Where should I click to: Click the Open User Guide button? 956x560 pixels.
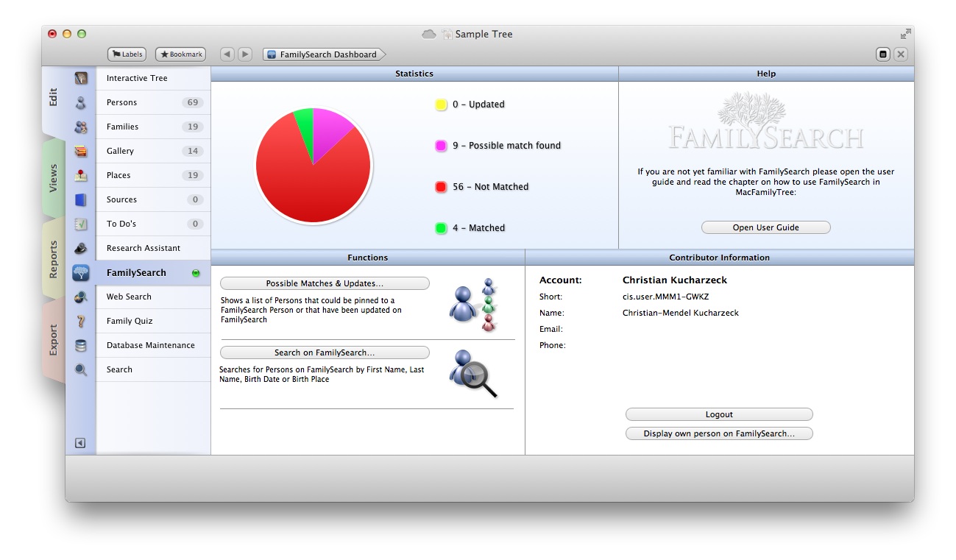pyautogui.click(x=765, y=227)
